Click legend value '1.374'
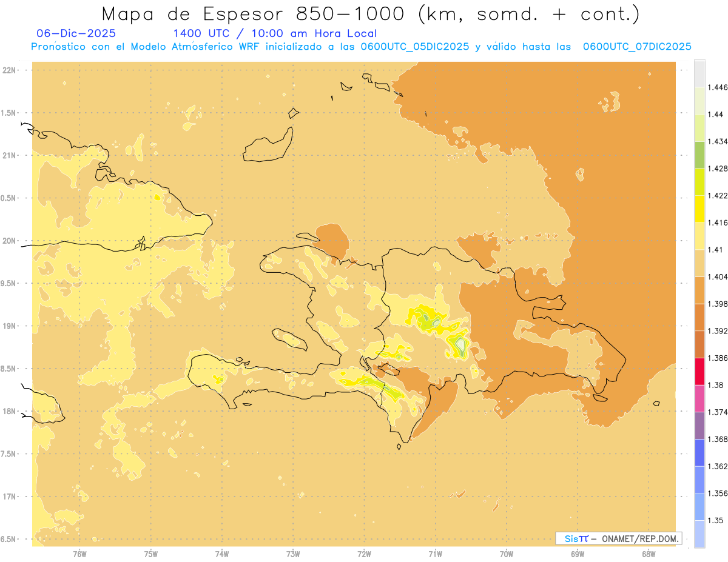 tap(719, 412)
